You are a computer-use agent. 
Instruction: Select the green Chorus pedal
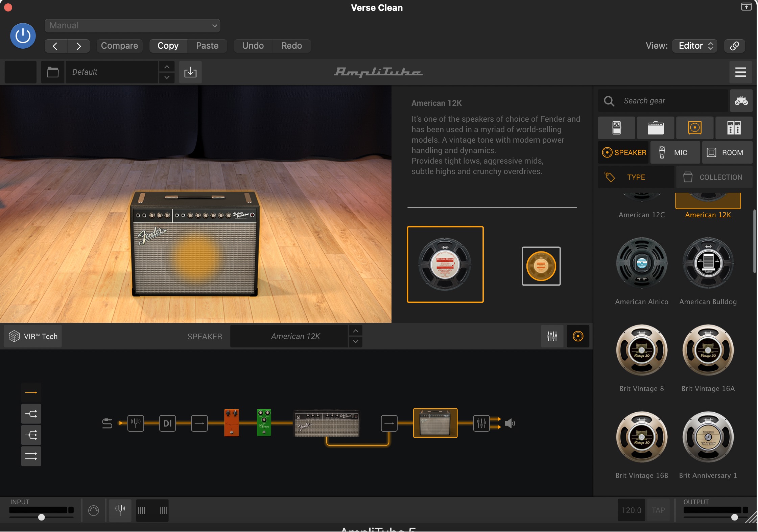pyautogui.click(x=264, y=422)
